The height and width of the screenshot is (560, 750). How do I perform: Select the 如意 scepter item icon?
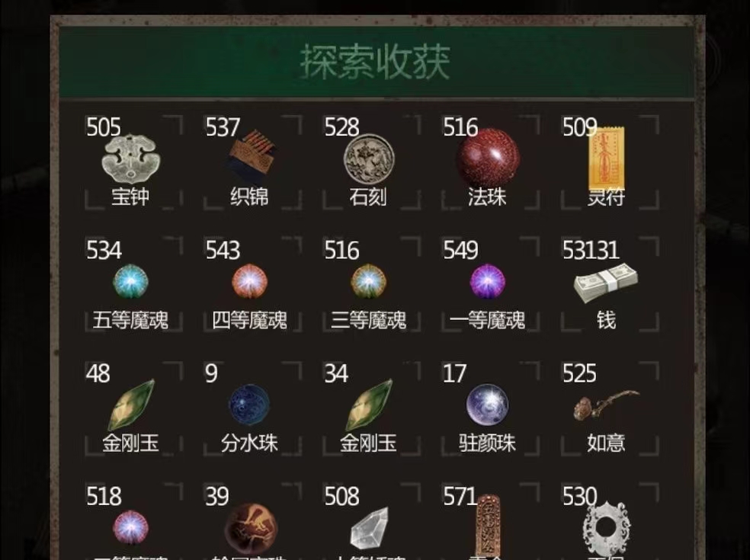click(x=606, y=405)
